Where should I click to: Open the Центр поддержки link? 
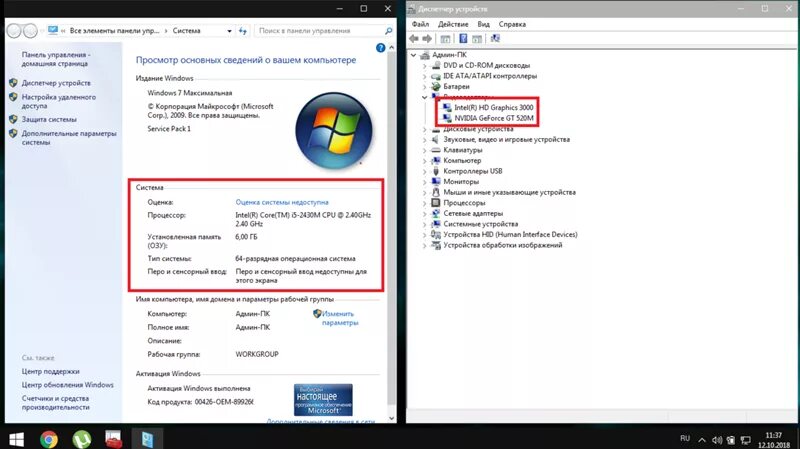click(x=51, y=371)
